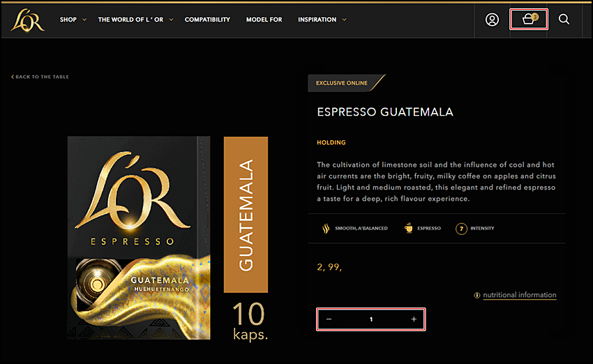593x364 pixels.
Task: Expand the Inspiration menu chevron
Action: point(344,20)
